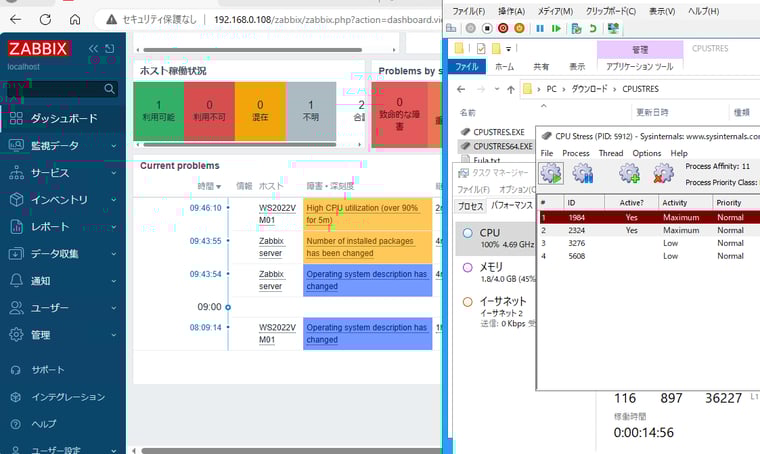The width and height of the screenshot is (760, 454).
Task: Click the browser back arrow
Action: click(16, 19)
